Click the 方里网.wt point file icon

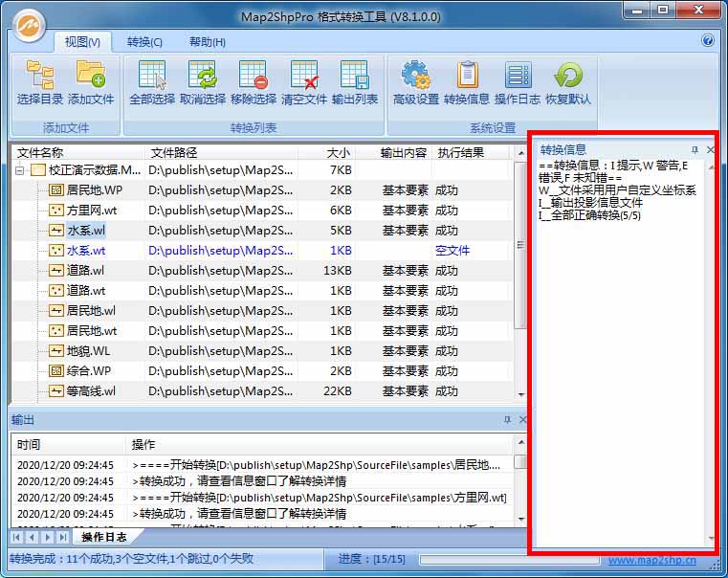[x=56, y=211]
